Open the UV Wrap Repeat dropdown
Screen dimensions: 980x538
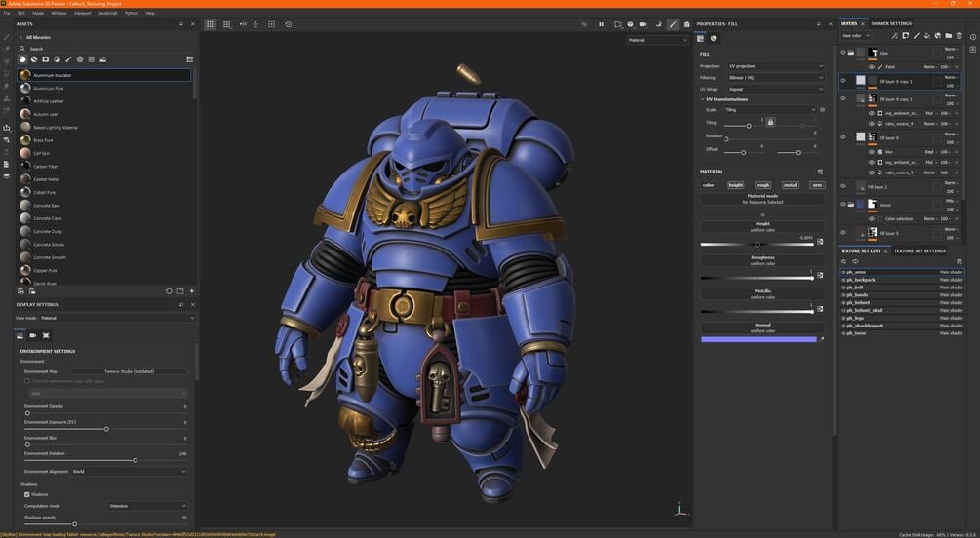775,90
